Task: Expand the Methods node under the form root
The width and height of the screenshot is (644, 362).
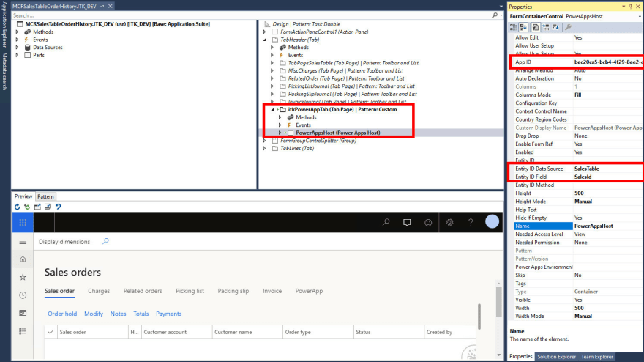Action: pyautogui.click(x=18, y=32)
